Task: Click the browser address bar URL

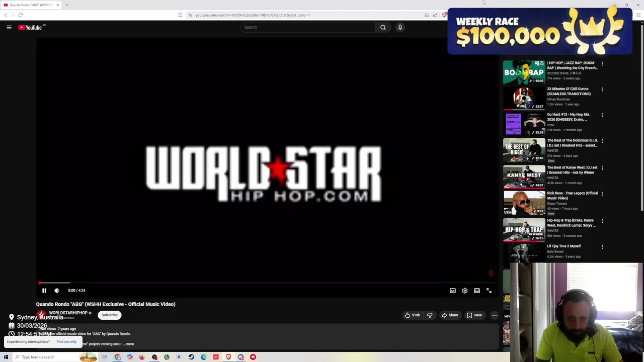Action: coord(253,15)
